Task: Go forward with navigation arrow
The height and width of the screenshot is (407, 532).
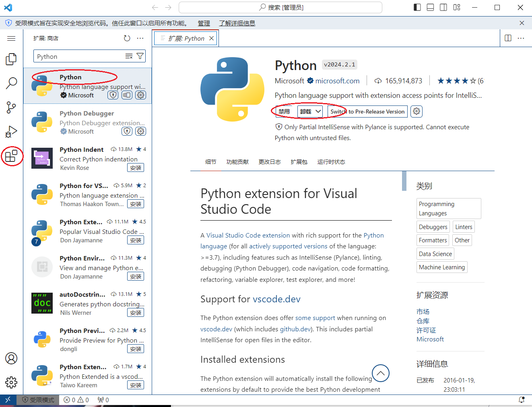Action: (168, 7)
